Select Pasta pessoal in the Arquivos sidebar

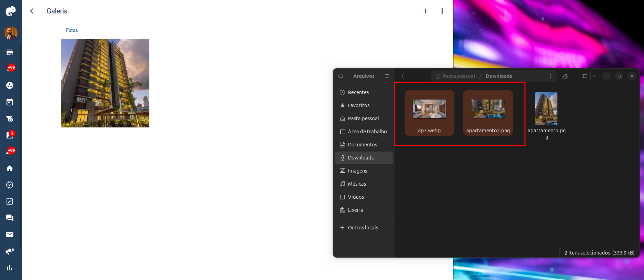click(x=364, y=118)
